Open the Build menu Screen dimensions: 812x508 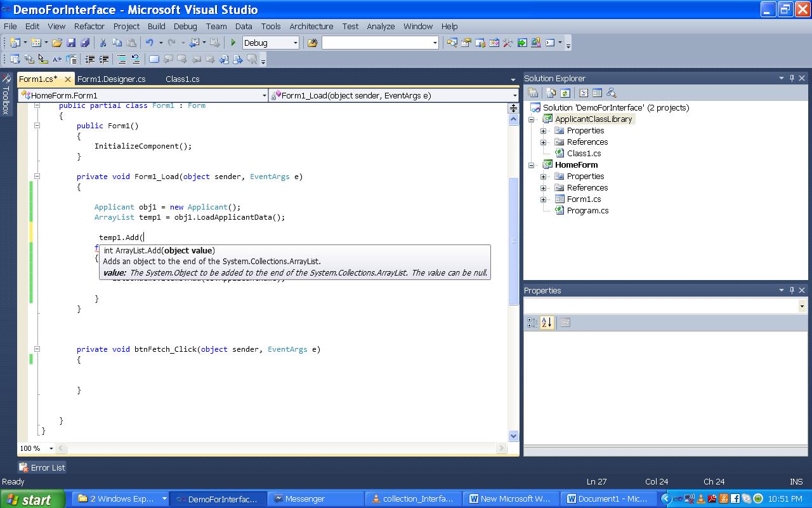point(156,26)
